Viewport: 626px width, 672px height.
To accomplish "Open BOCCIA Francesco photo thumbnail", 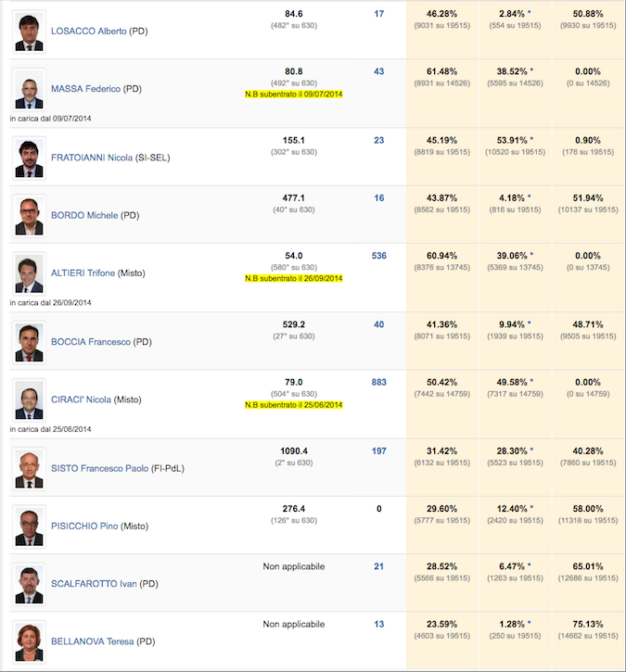I will (x=29, y=342).
